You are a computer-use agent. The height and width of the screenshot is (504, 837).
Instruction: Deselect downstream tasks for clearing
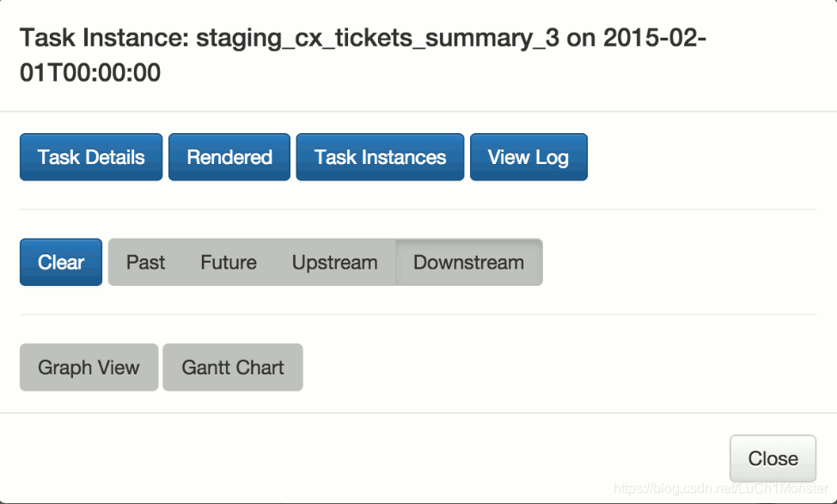(x=468, y=262)
